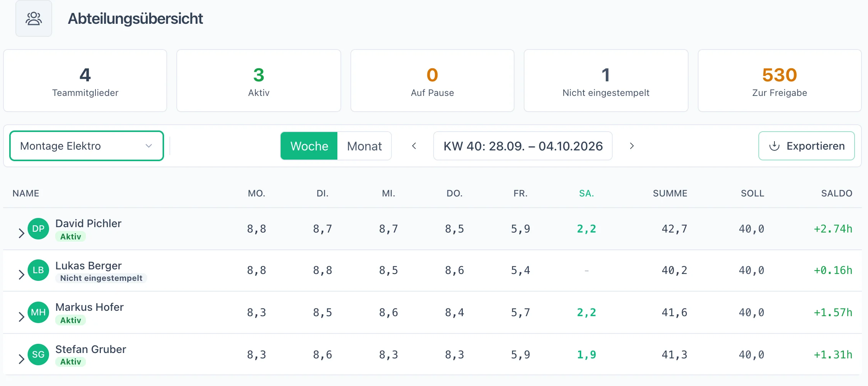Switch view to Woche

tap(309, 146)
